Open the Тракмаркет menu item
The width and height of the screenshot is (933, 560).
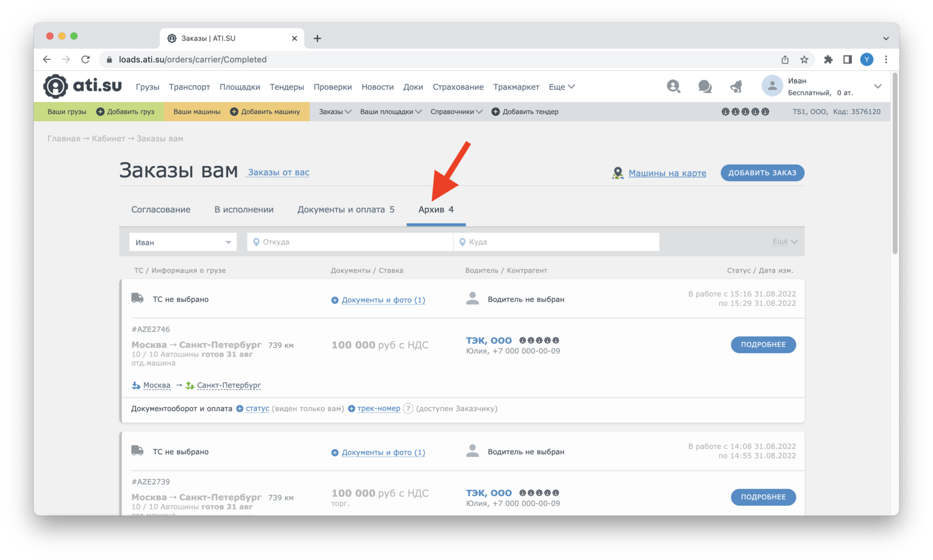[516, 87]
